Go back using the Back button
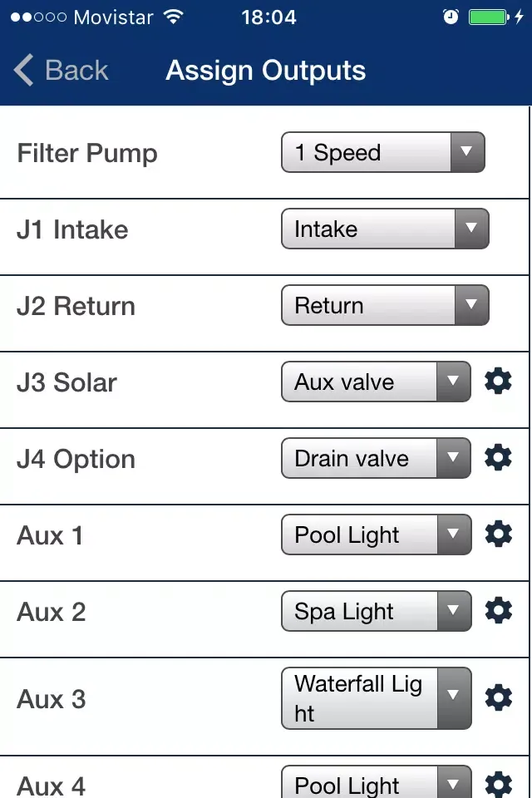The image size is (532, 798). [62, 71]
